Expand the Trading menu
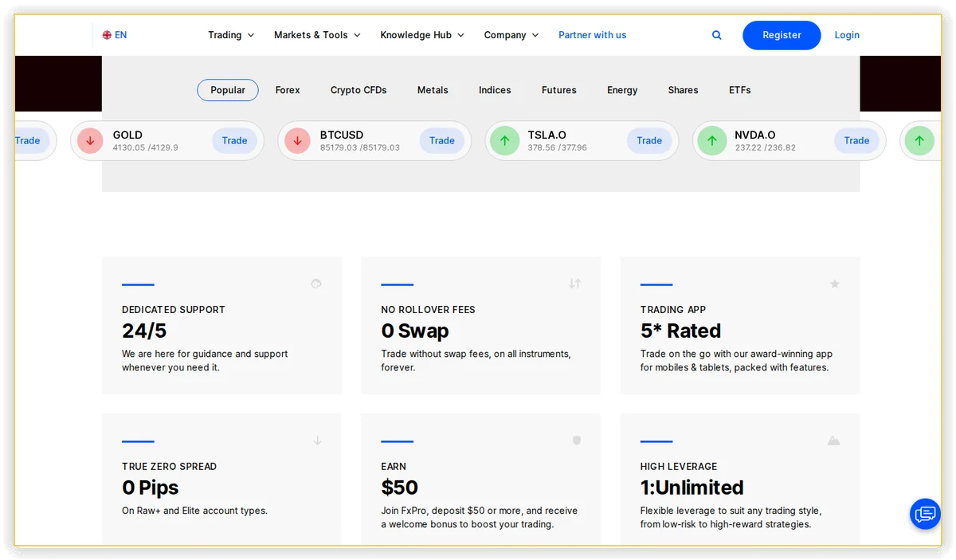956x560 pixels. (231, 35)
